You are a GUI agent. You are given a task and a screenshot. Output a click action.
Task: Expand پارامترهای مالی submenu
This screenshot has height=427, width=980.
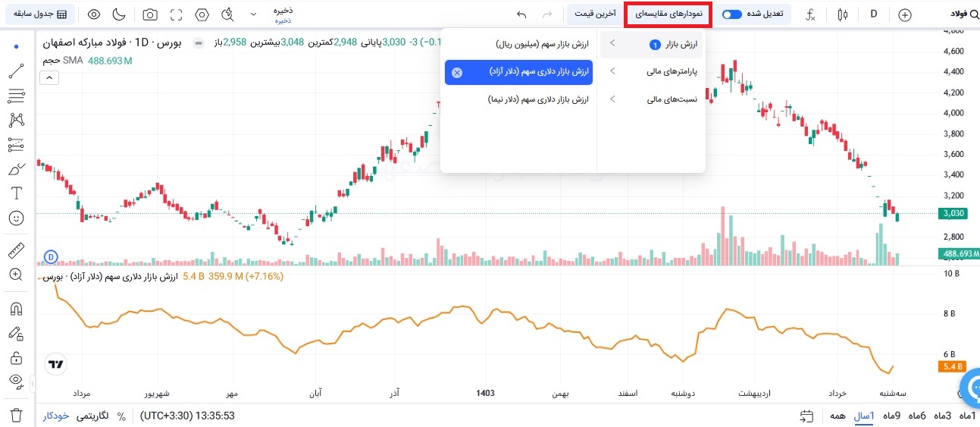pos(652,72)
